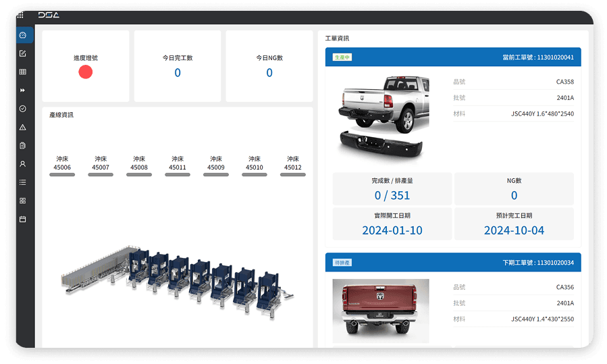
Task: Open the calendar sidebar icon
Action: click(x=23, y=219)
